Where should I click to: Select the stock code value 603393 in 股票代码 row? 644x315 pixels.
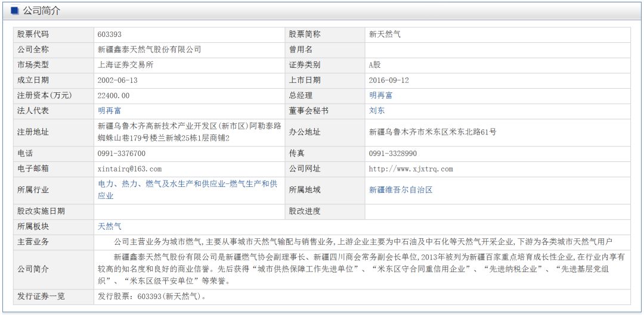coord(110,35)
